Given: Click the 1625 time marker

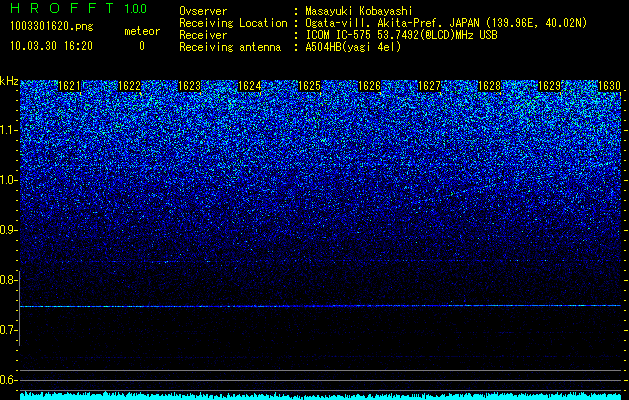Looking at the screenshot, I should pos(310,86).
